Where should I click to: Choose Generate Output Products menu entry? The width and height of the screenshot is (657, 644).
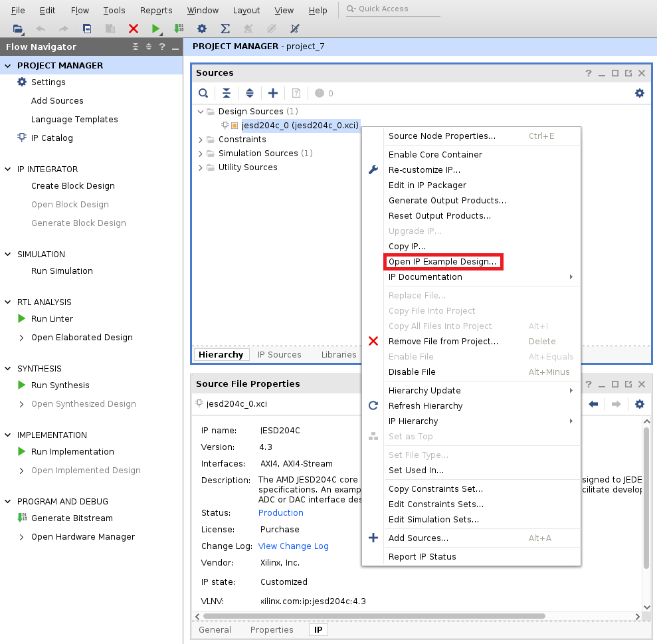pos(447,201)
